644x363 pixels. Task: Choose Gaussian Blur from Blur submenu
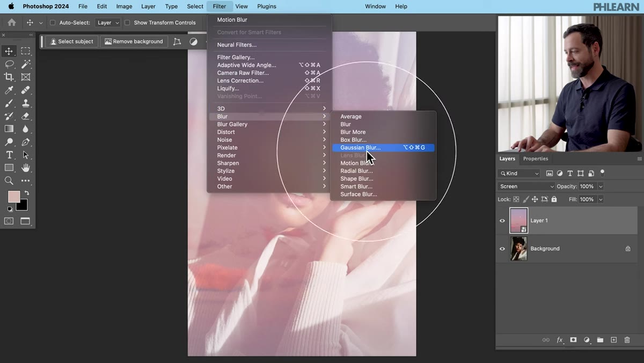(x=383, y=148)
